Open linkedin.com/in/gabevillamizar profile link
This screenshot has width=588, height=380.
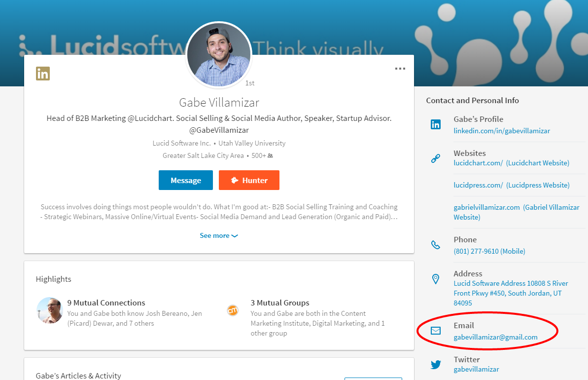(x=502, y=131)
